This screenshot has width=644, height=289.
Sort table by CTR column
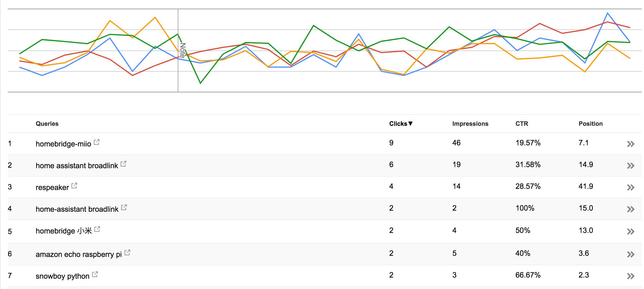pyautogui.click(x=522, y=124)
